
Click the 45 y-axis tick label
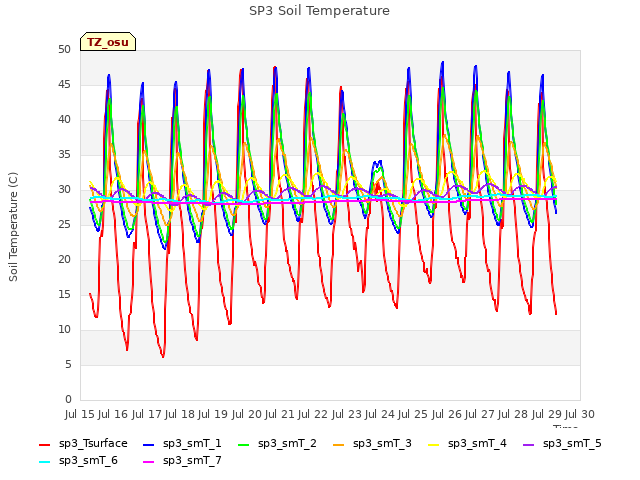click(64, 84)
